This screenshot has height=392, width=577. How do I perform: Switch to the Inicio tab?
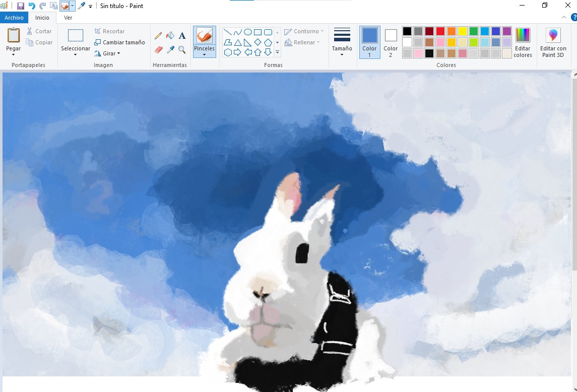(x=42, y=18)
